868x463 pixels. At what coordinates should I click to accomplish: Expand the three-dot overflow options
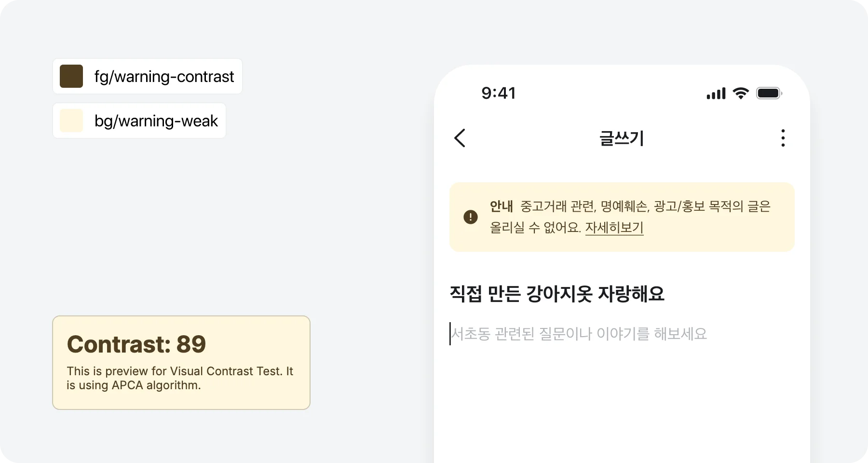(783, 138)
